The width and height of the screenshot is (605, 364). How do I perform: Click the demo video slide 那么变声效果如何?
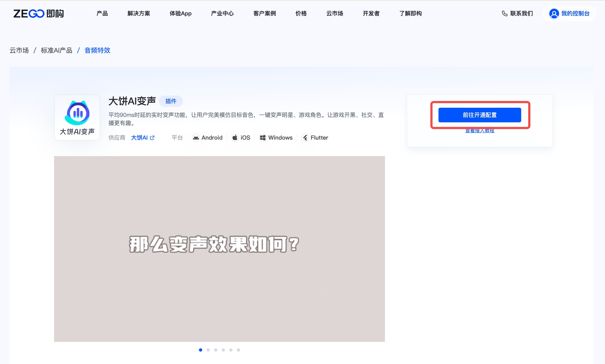point(220,249)
